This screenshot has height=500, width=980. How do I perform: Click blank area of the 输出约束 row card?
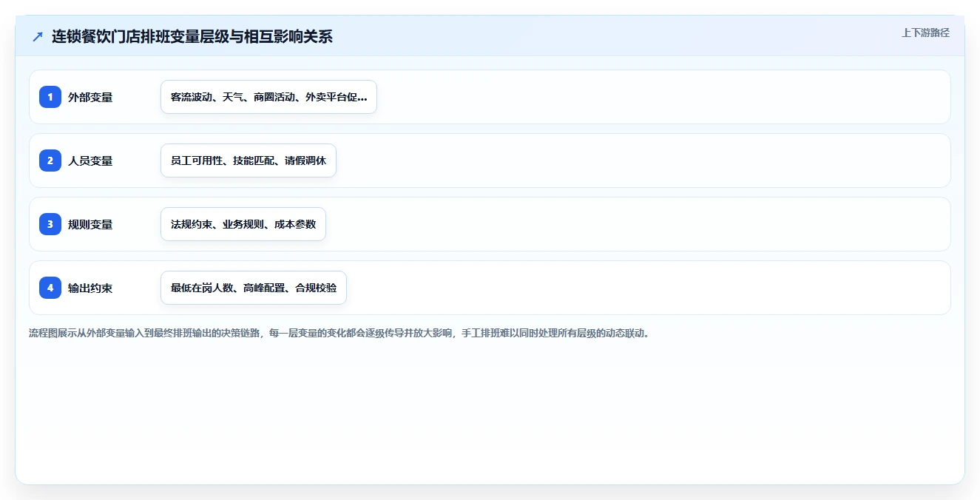[643, 288]
